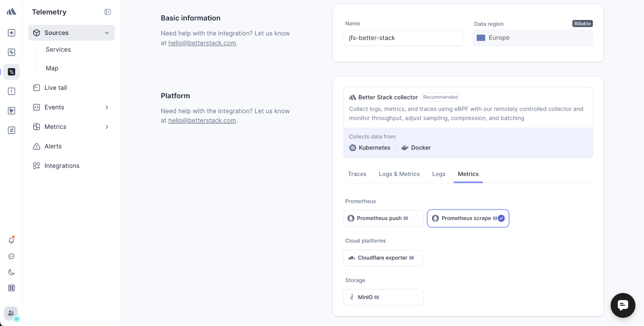This screenshot has width=644, height=326.
Task: Click the Docker label
Action: [421, 148]
